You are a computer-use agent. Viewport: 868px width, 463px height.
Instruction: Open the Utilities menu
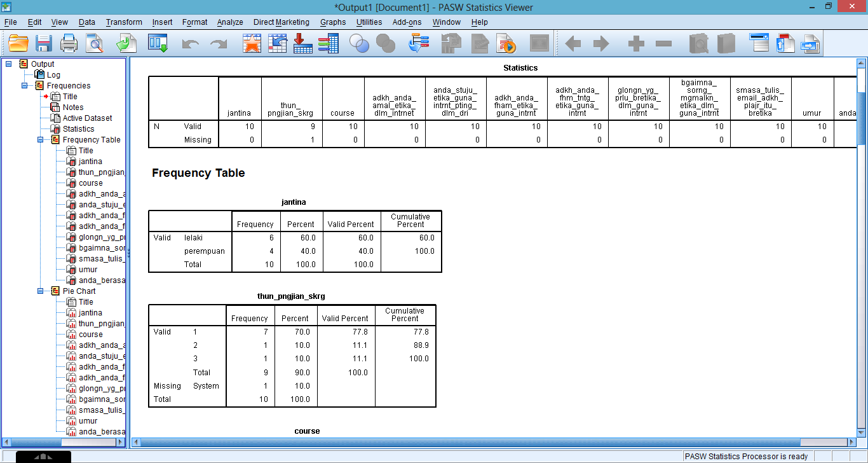(369, 22)
